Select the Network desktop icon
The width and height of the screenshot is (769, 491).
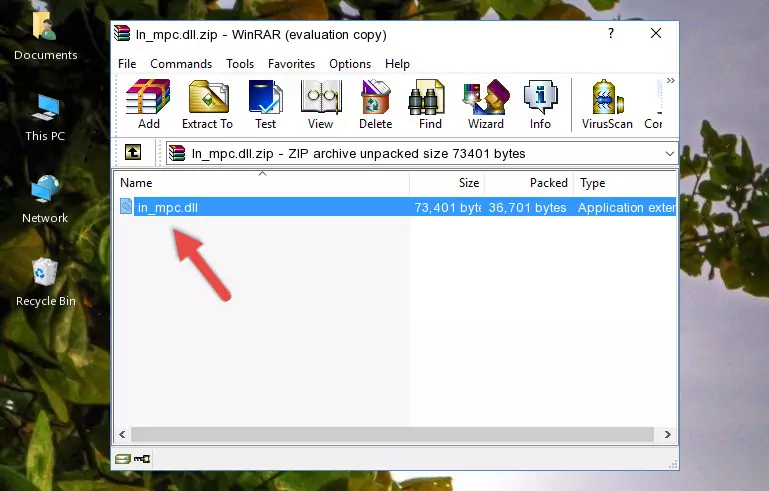coord(45,200)
